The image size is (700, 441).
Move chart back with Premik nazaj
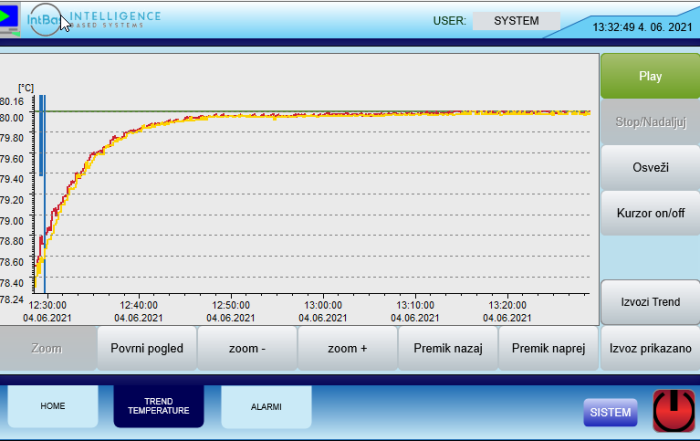(x=448, y=348)
